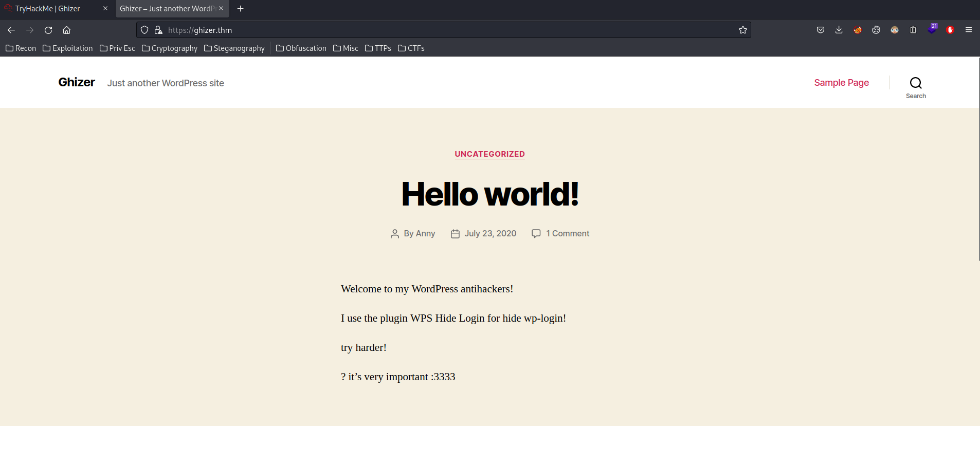Screen dimensions: 980x465
Task: Click the forward navigation arrow
Action: [x=30, y=30]
